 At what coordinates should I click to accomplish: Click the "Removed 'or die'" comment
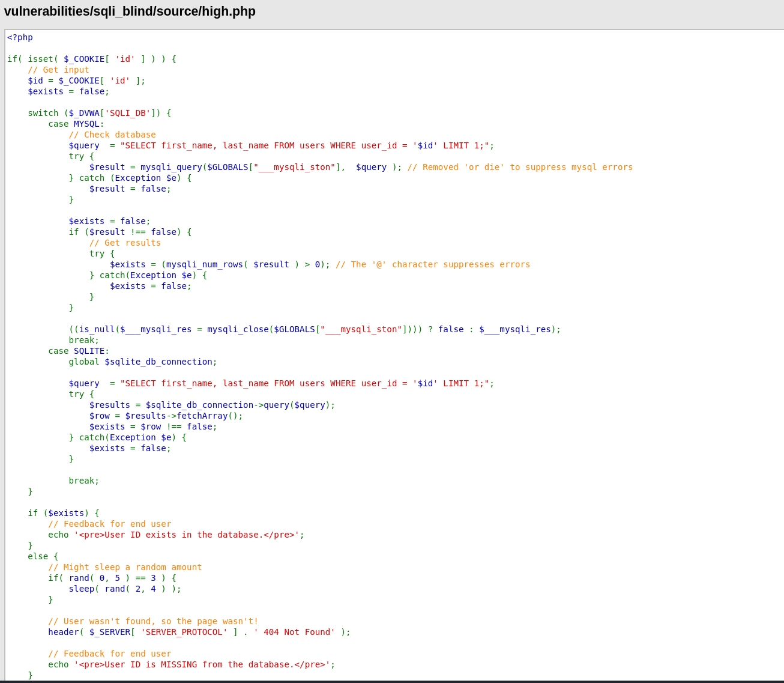pos(520,167)
